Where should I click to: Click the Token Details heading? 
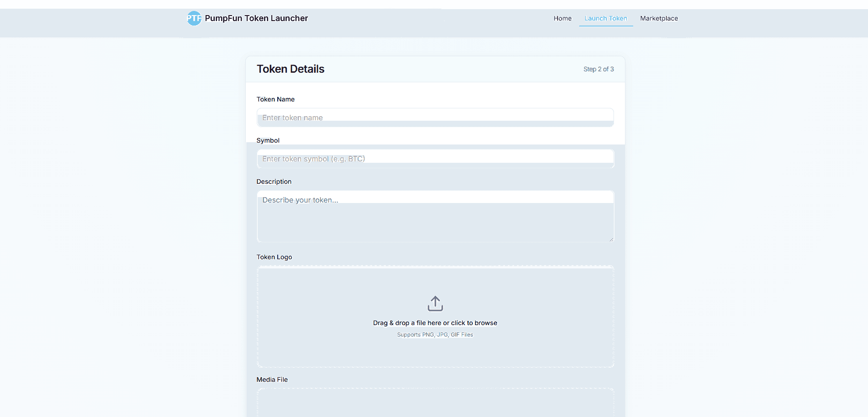(x=291, y=69)
